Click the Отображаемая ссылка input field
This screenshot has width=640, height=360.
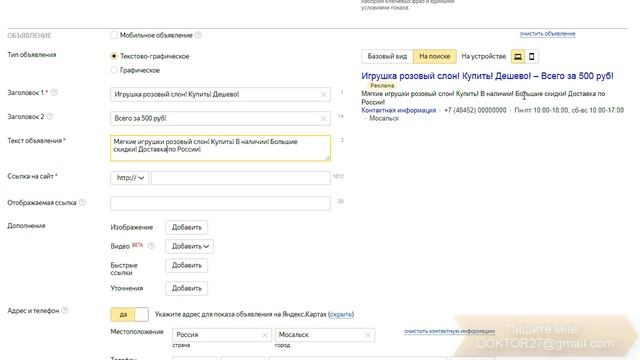coord(220,203)
